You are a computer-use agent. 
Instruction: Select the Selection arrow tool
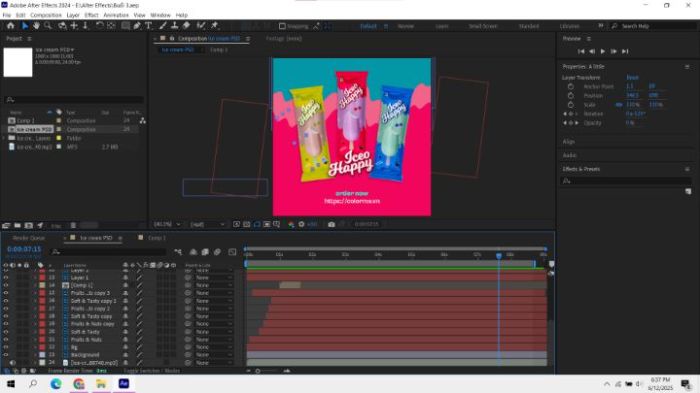(25, 26)
